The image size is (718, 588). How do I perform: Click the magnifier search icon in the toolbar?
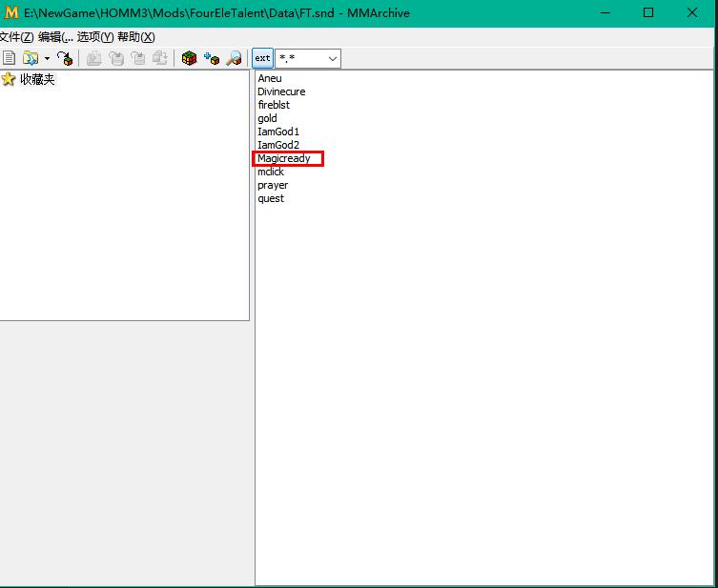(234, 58)
